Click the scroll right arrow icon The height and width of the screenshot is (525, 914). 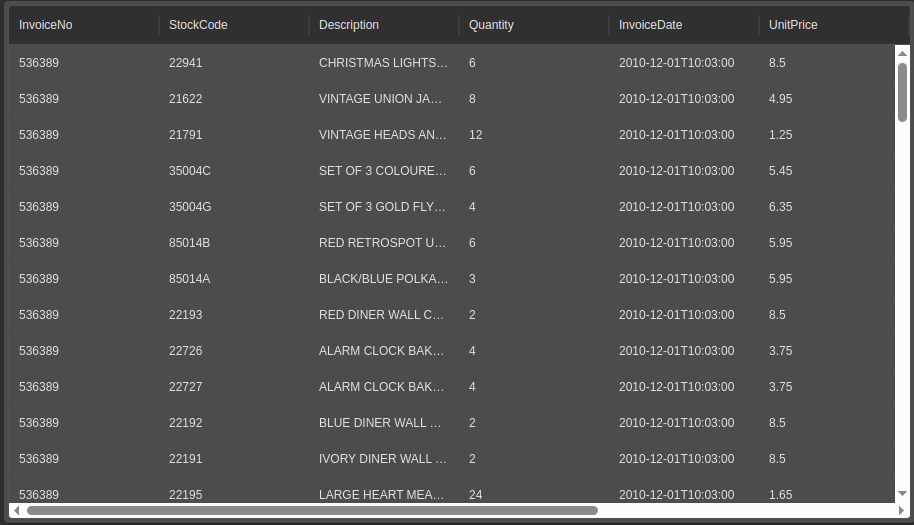tap(901, 510)
